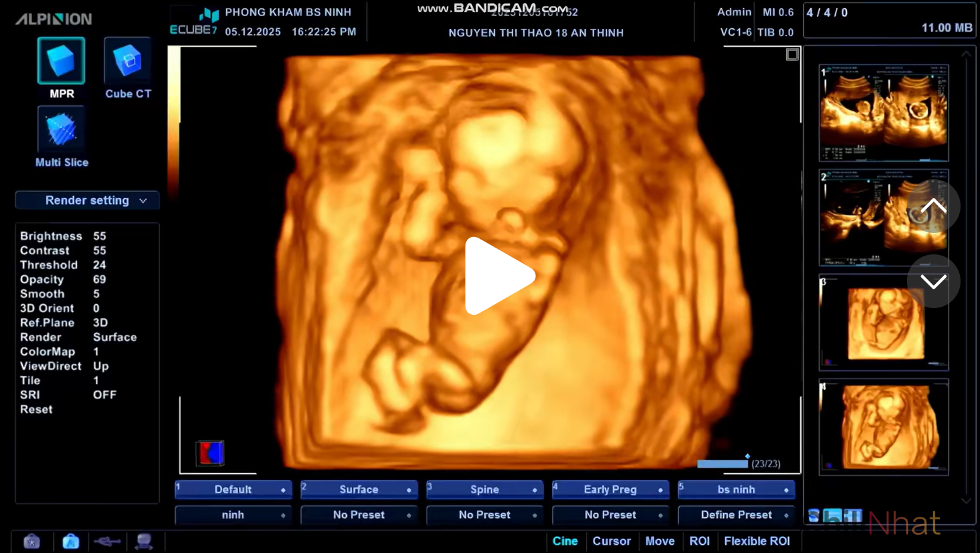Click the orientation cube indicator icon

(x=210, y=453)
